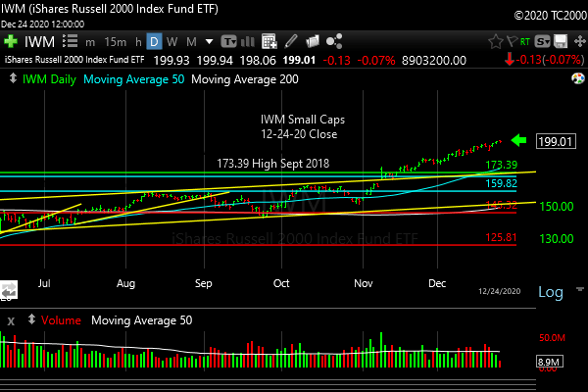Click the Volume pane reorder arrows
588x392 pixels.
pos(31,319)
